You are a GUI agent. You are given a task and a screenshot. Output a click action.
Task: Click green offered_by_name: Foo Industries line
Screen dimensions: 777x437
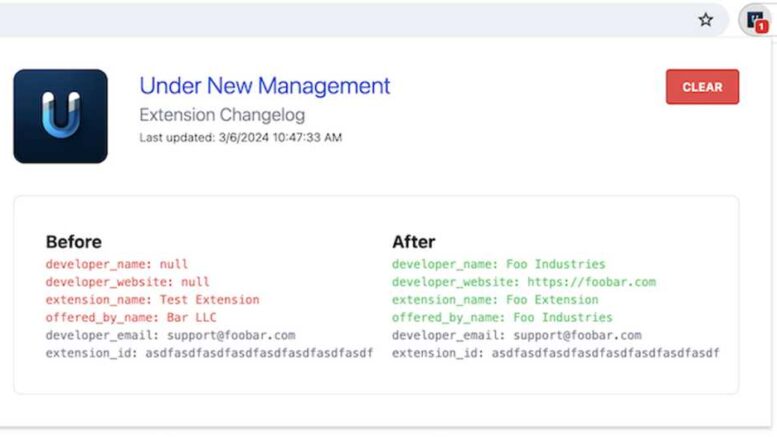(502, 318)
